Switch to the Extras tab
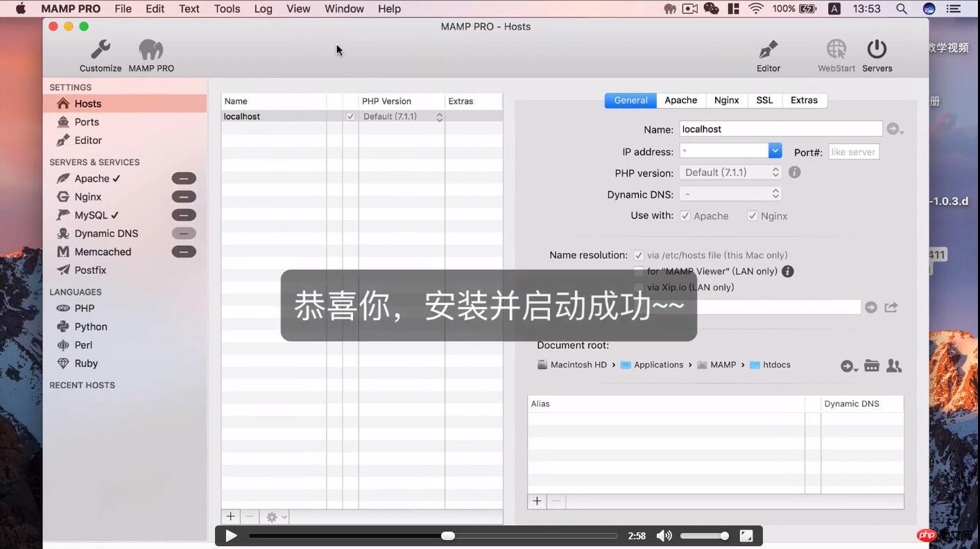 click(804, 101)
